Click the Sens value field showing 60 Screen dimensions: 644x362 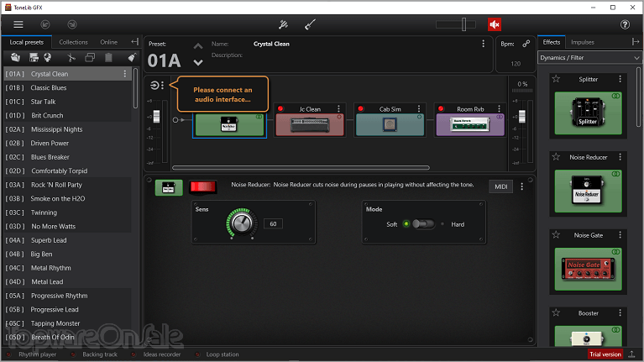click(273, 224)
